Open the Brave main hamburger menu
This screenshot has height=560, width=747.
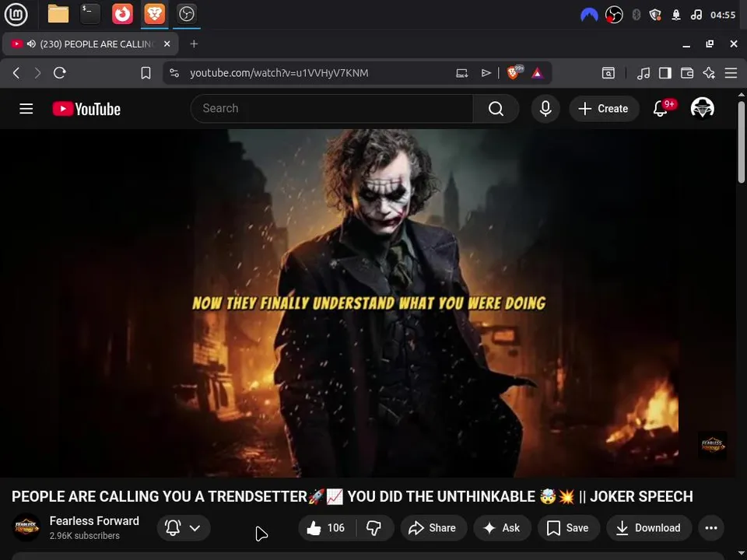731,73
